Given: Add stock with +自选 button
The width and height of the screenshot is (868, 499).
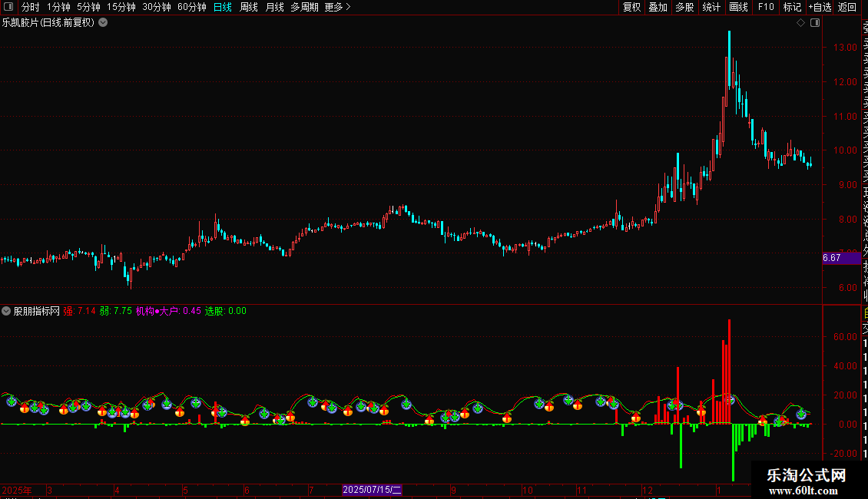Looking at the screenshot, I should [820, 7].
